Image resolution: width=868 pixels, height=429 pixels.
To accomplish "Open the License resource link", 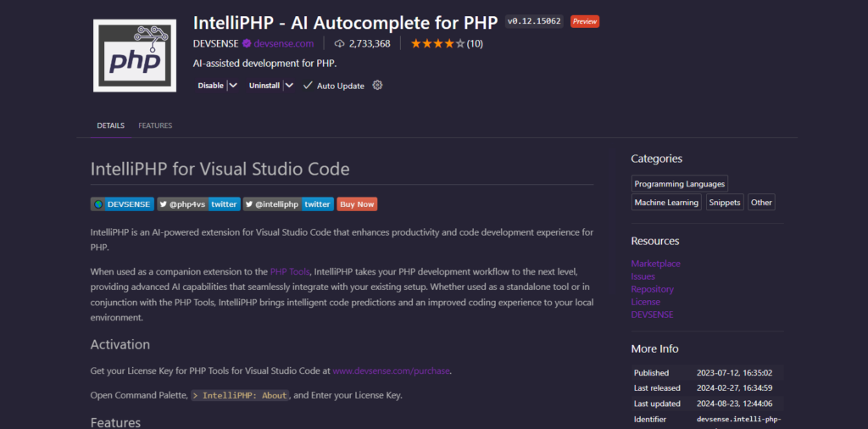I will (645, 302).
